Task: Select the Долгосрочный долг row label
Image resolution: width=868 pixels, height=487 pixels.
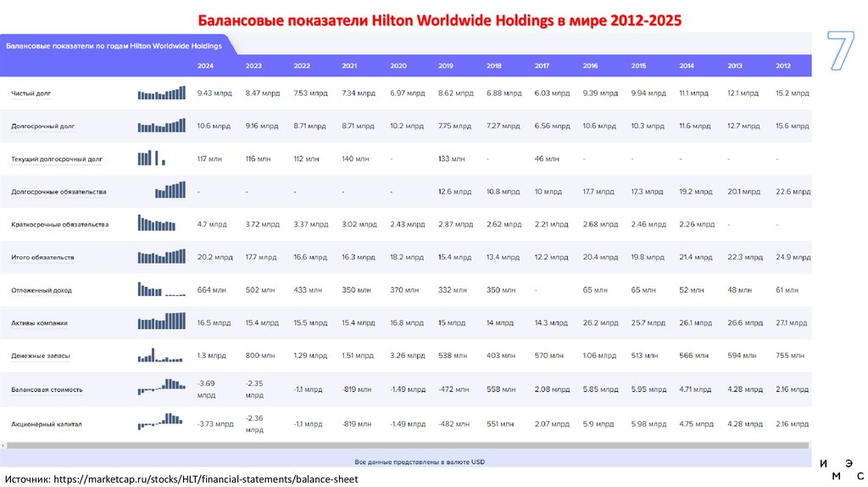Action: coord(42,126)
